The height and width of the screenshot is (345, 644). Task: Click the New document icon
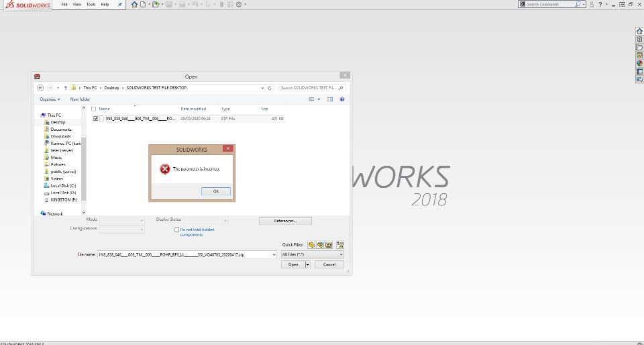143,4
